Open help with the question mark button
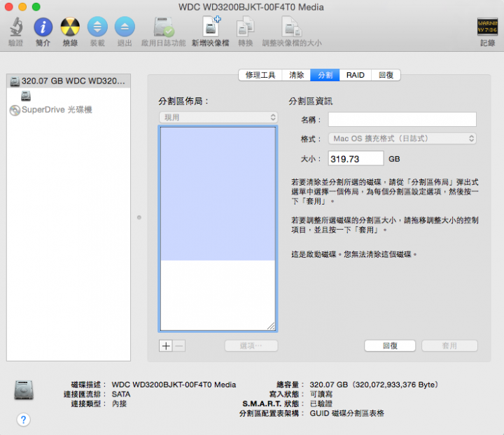The width and height of the screenshot is (504, 435). click(x=24, y=420)
